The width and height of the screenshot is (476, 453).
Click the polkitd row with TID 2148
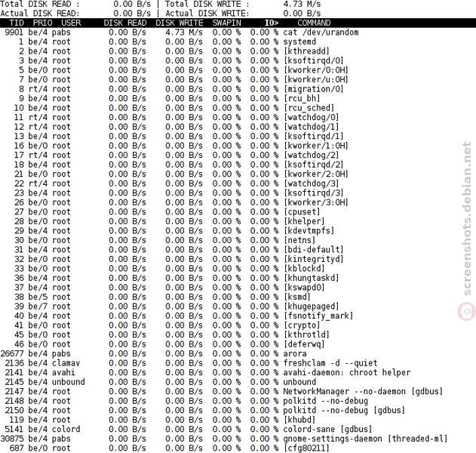[238, 401]
